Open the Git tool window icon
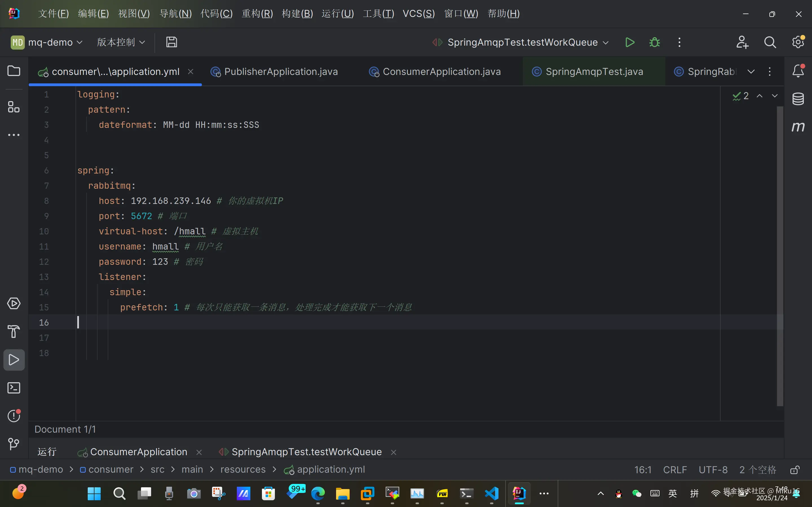Image resolution: width=812 pixels, height=507 pixels. 14,444
